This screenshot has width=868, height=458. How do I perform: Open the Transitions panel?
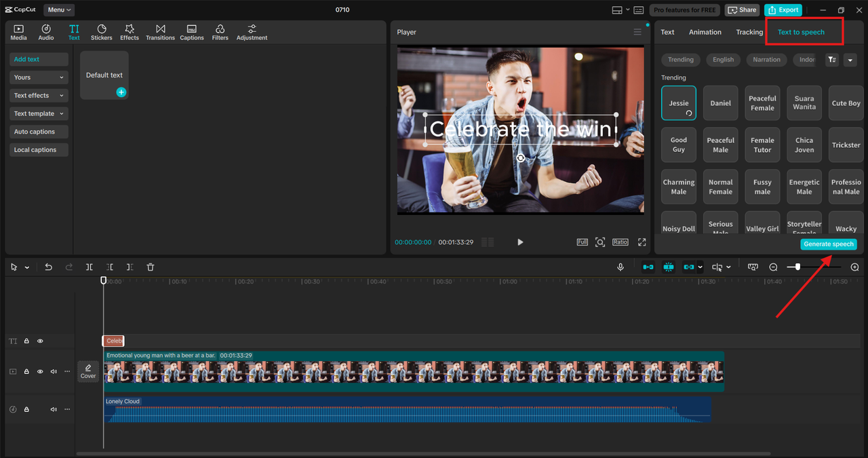pyautogui.click(x=160, y=32)
